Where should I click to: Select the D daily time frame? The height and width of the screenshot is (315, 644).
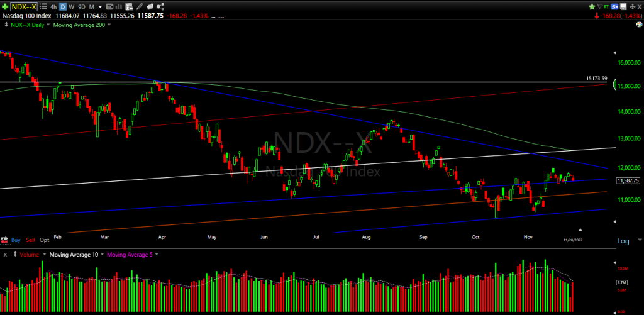pos(63,6)
